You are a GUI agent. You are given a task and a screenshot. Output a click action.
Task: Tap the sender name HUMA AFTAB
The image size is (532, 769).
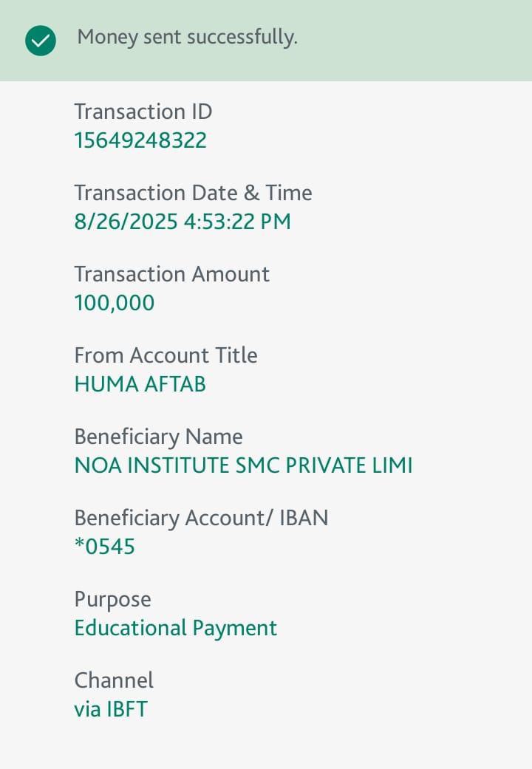coord(140,384)
